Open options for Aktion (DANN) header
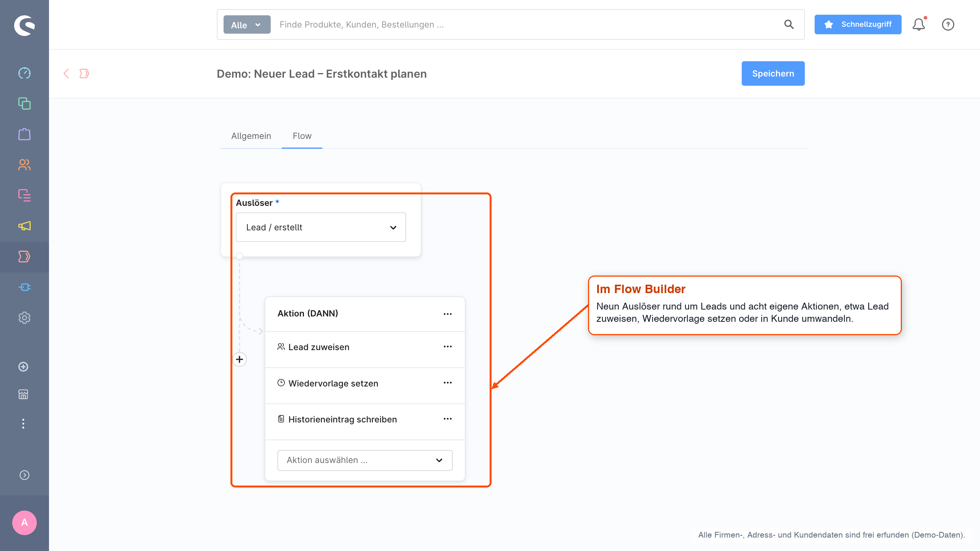 pos(448,314)
